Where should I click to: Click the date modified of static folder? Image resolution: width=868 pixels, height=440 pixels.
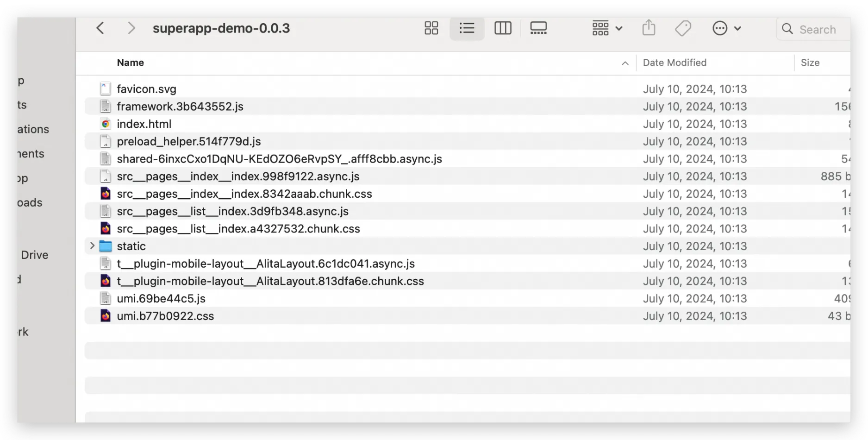(x=695, y=246)
